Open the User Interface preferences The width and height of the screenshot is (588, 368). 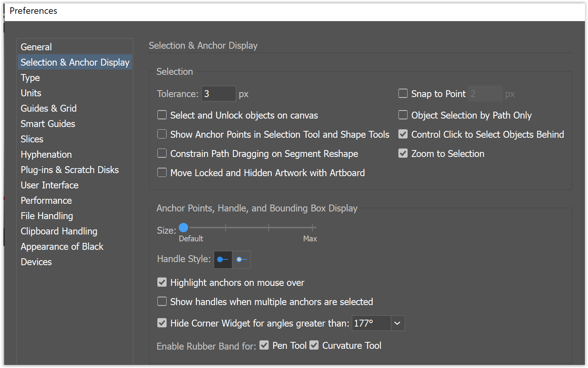50,185
